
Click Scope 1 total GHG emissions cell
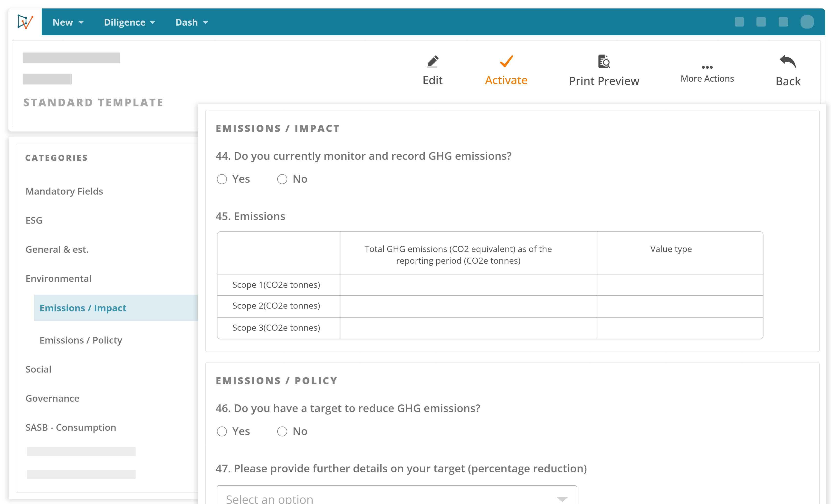pos(469,285)
